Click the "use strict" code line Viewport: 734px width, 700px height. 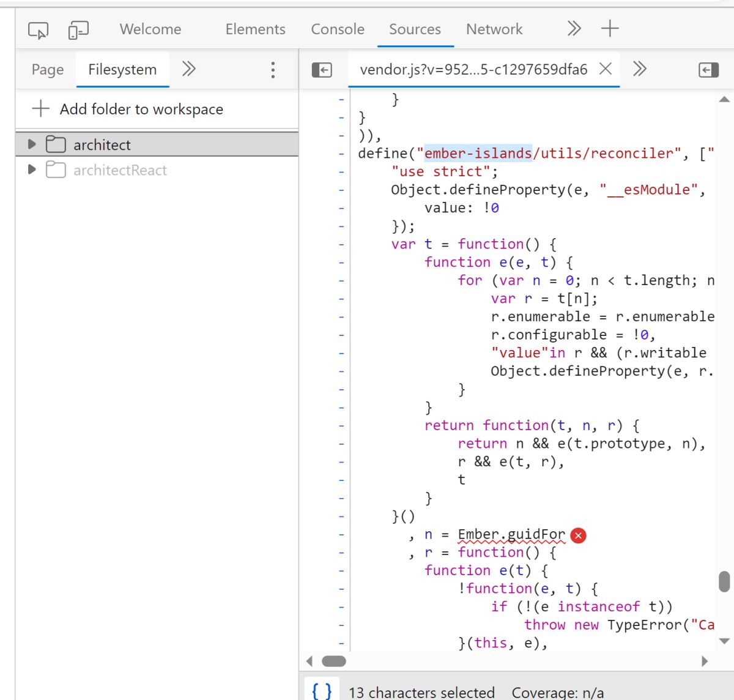click(445, 171)
